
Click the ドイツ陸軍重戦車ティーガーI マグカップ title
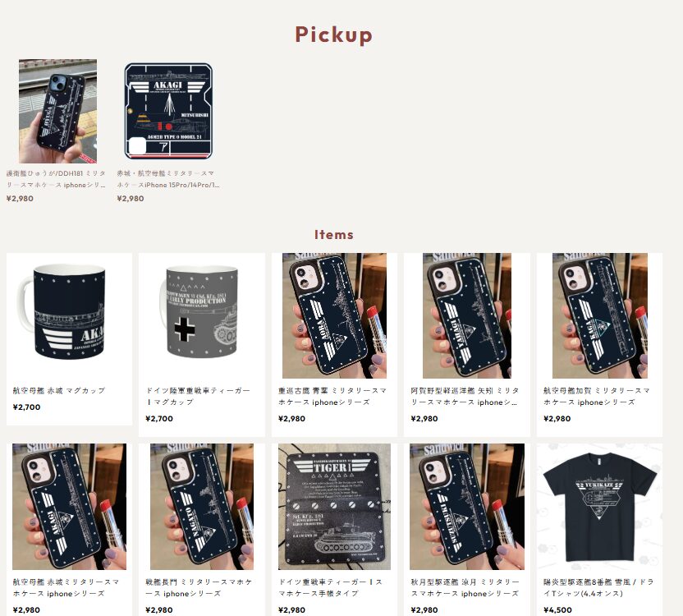point(198,396)
